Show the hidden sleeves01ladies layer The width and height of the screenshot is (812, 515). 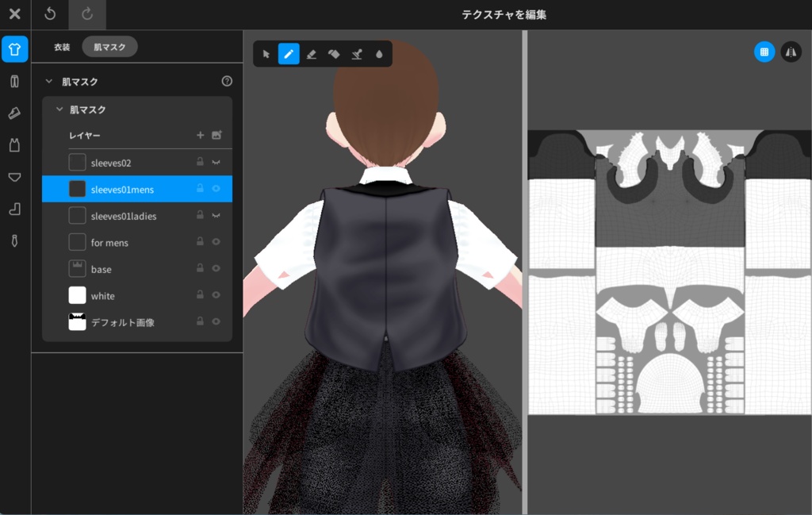click(x=216, y=216)
